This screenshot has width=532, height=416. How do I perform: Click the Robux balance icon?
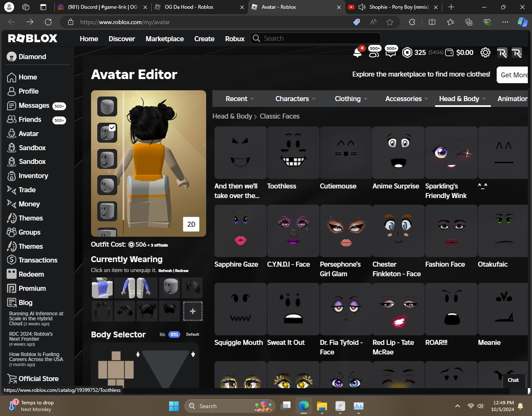coord(407,52)
